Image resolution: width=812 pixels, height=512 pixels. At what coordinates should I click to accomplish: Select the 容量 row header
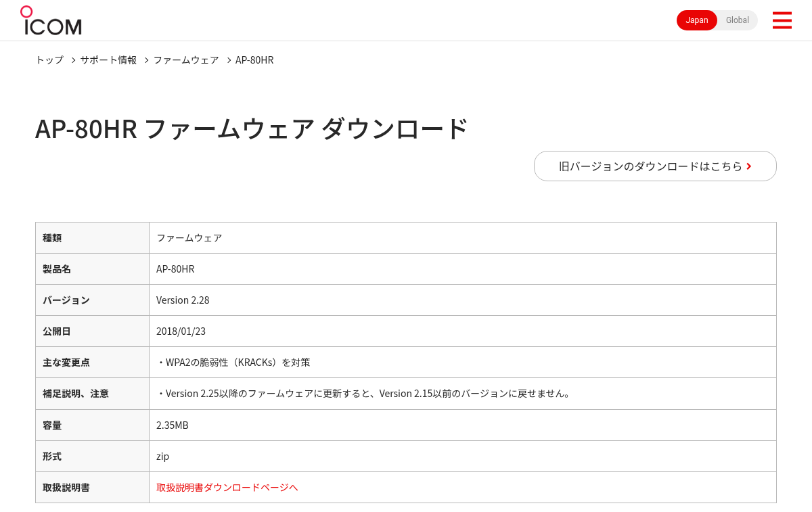(92, 425)
